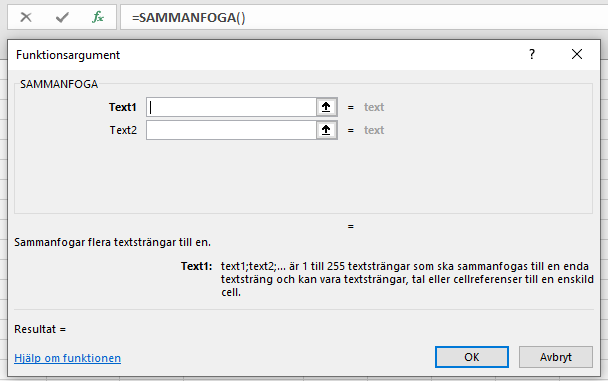Select the SAMMANFOGA group heading
This screenshot has width=608, height=381.
click(59, 84)
